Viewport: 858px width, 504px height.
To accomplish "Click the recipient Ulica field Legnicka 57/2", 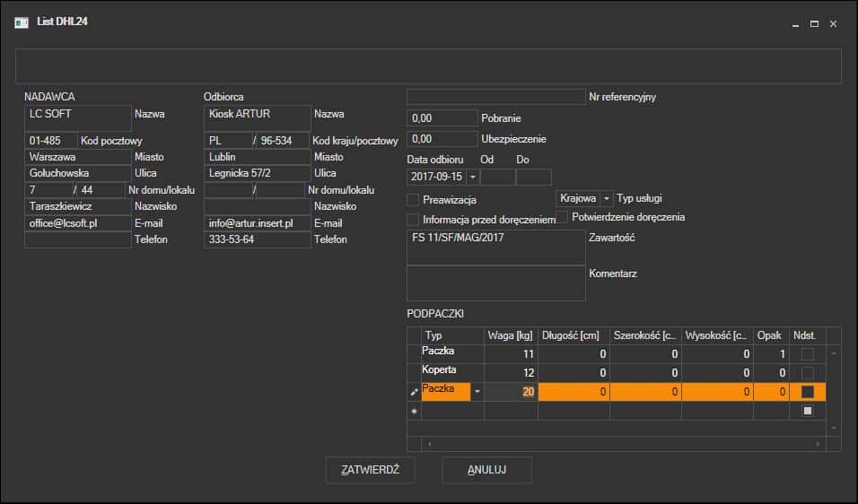I will (x=258, y=173).
